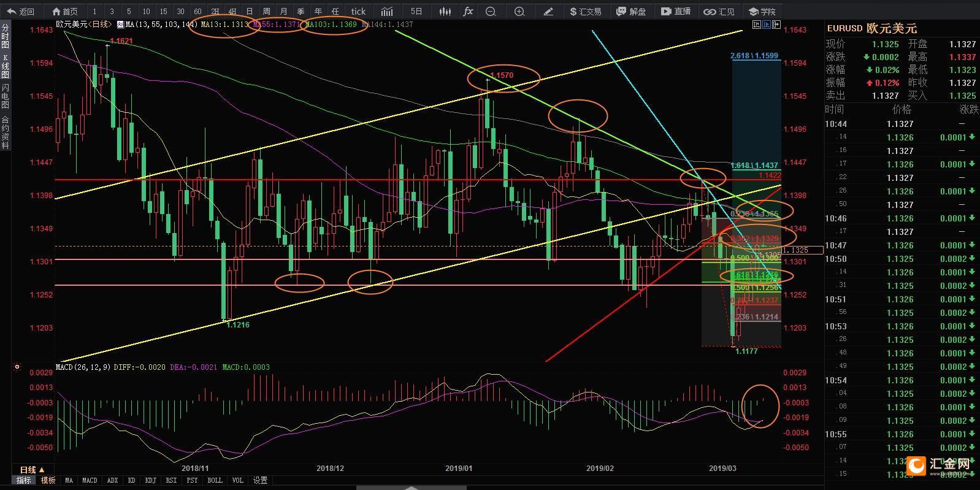980x490 pixels.
Task: Select the drawing pencil tool
Action: pos(548,11)
